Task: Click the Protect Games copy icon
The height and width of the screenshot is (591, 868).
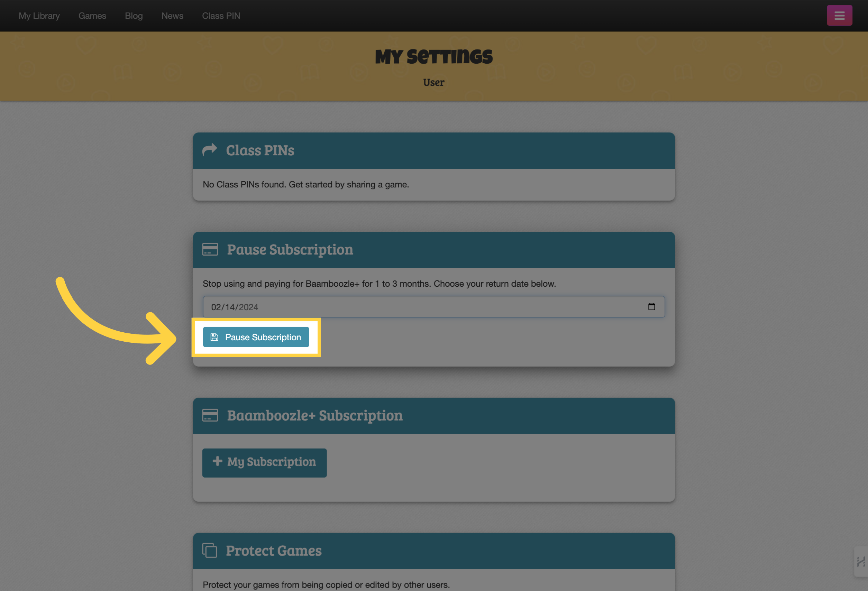Action: [x=210, y=550]
